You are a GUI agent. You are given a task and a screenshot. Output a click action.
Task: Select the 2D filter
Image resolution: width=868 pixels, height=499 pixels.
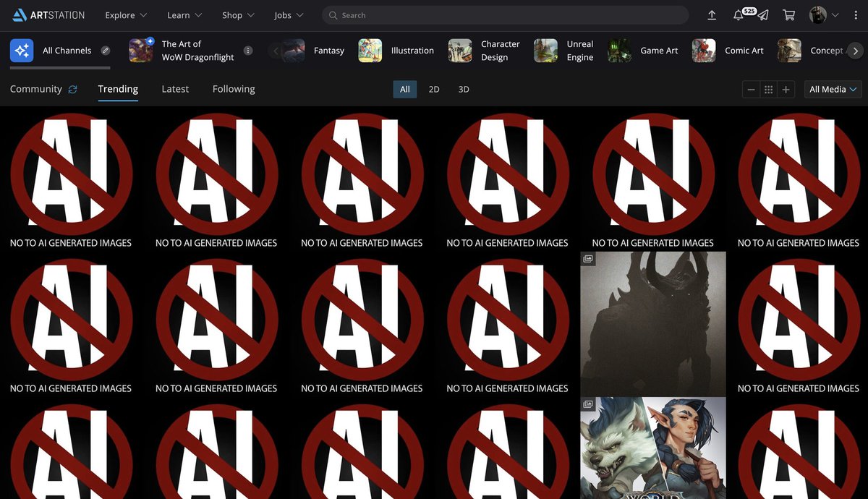tap(434, 90)
